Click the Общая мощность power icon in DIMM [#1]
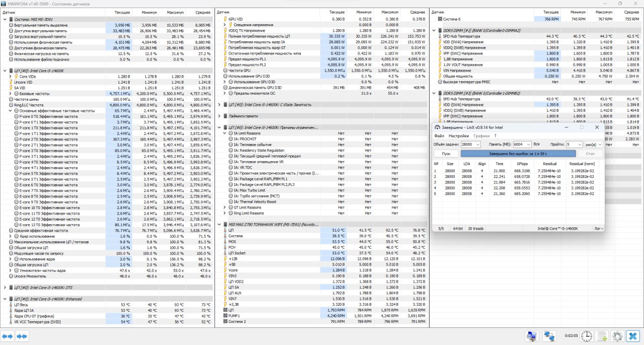The image size is (644, 345). (440, 76)
